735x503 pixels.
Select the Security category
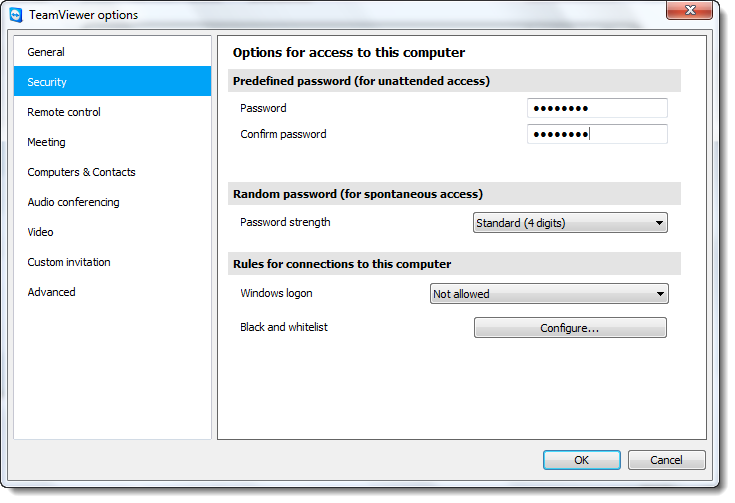click(x=112, y=82)
